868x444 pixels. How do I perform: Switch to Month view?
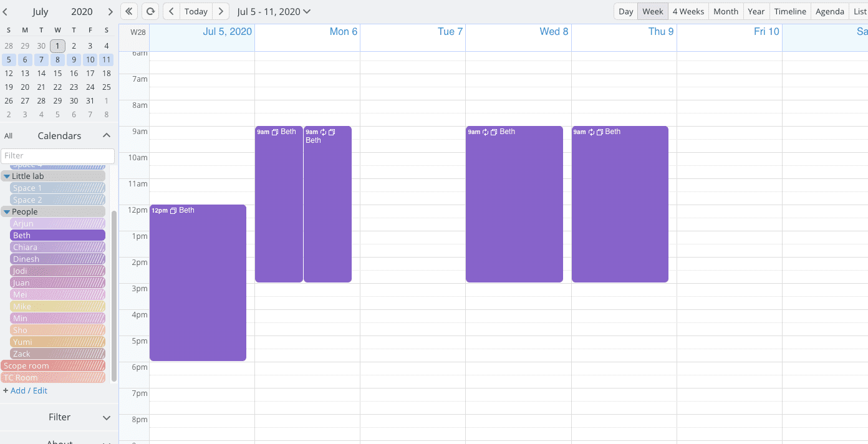725,11
